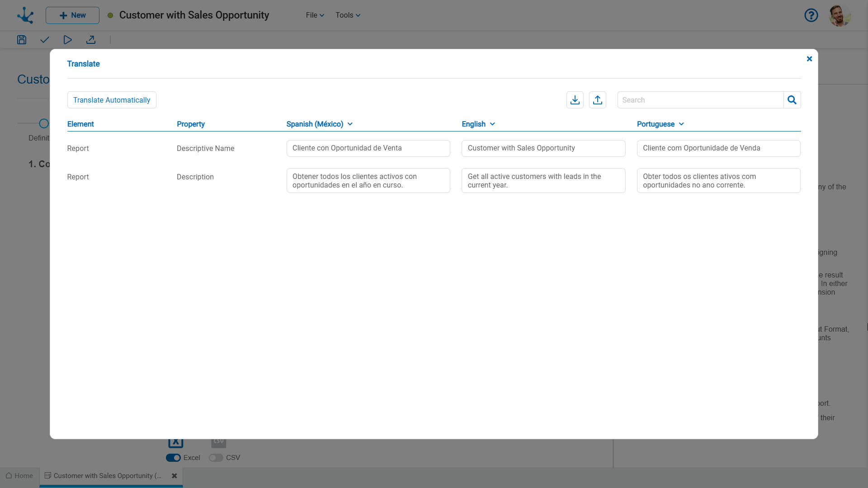Open the File menu
Image resolution: width=868 pixels, height=488 pixels.
click(315, 15)
